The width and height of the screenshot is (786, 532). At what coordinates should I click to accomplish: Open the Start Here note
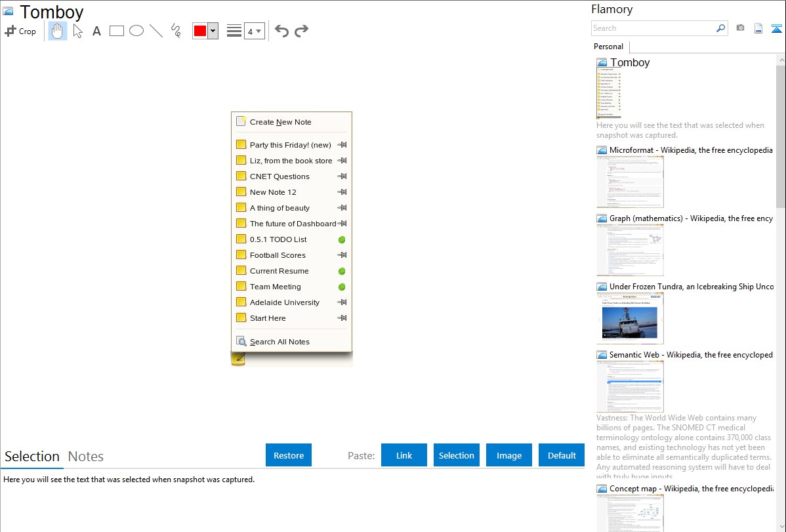pos(292,318)
